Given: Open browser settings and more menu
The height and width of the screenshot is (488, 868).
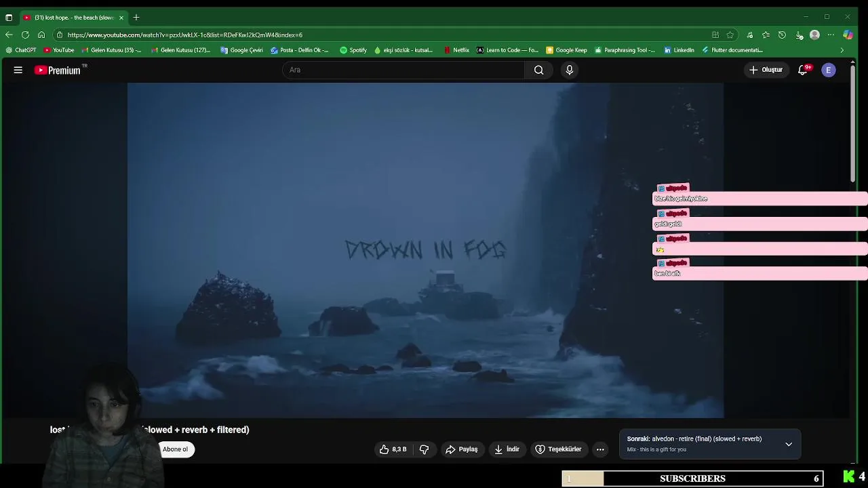Looking at the screenshot, I should 831,35.
